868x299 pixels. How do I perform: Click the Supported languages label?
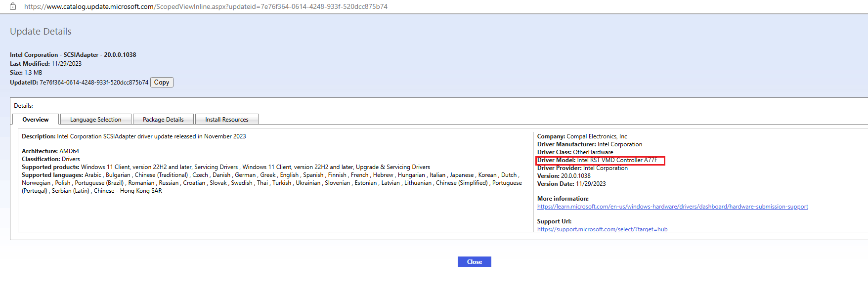(x=52, y=175)
